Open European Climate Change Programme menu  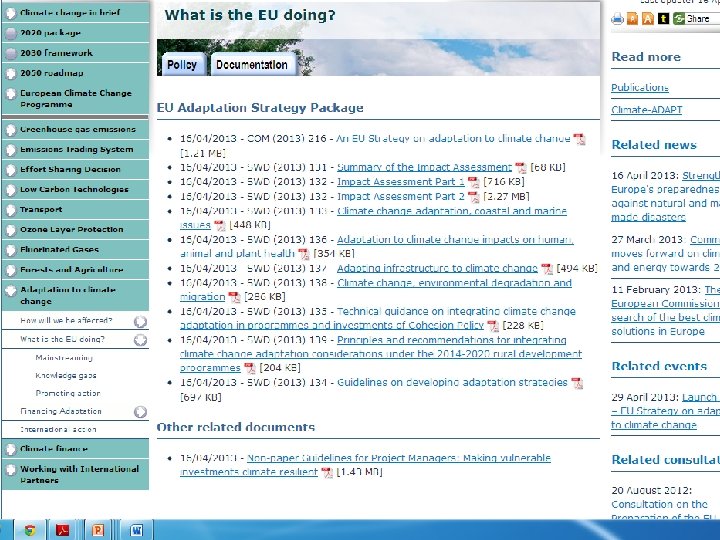pos(75,99)
